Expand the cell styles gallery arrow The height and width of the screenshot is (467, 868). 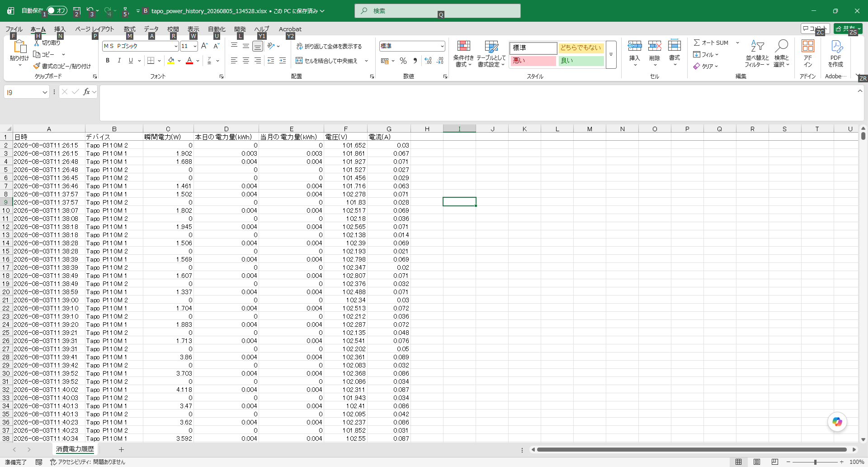[x=611, y=55]
